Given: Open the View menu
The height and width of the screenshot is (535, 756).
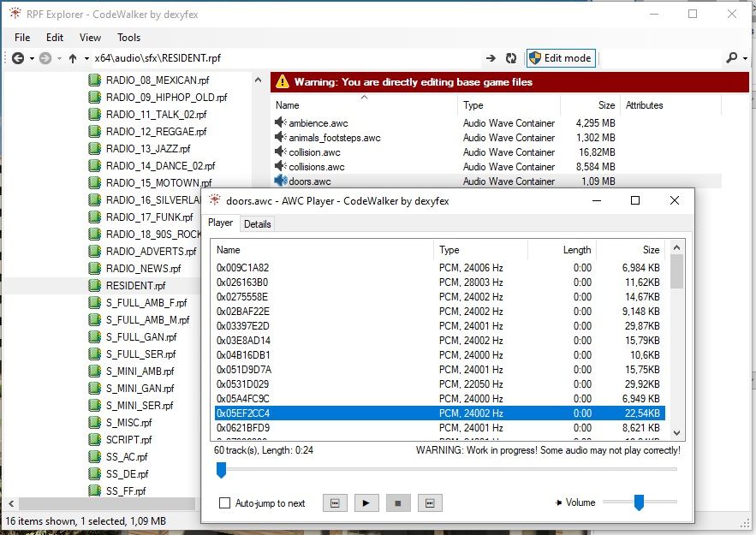Looking at the screenshot, I should pos(90,38).
